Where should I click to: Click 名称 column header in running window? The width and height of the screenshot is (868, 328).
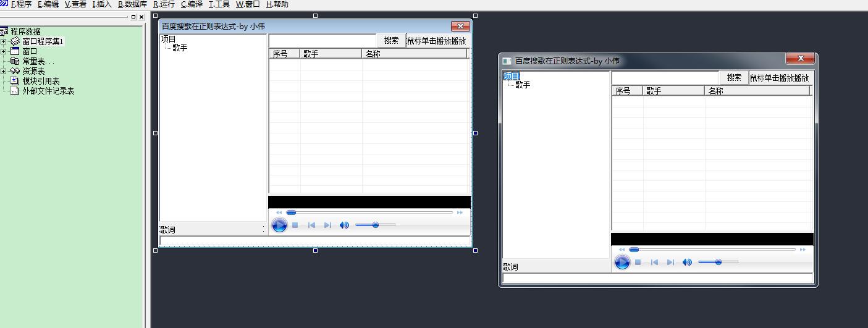click(x=757, y=91)
